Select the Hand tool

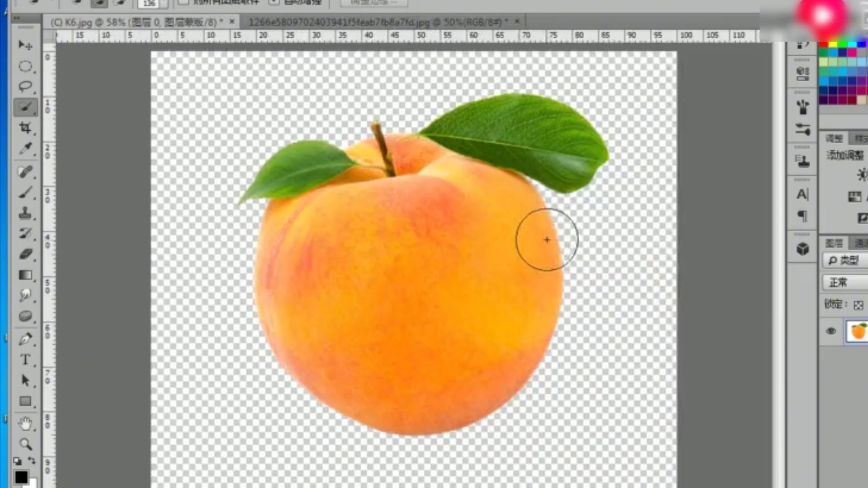coord(25,423)
